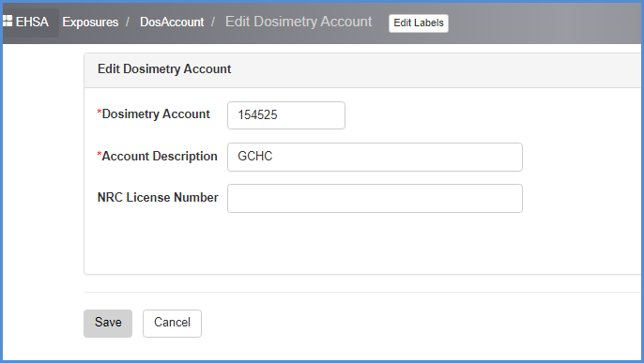Click the Edit Dosimetry Account panel heading
Viewport: 644px width, 363px height.
164,68
